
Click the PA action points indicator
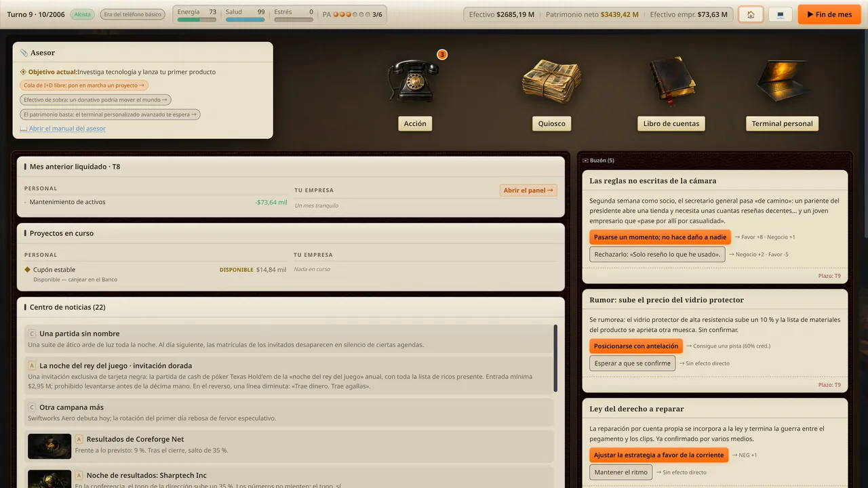(x=353, y=14)
